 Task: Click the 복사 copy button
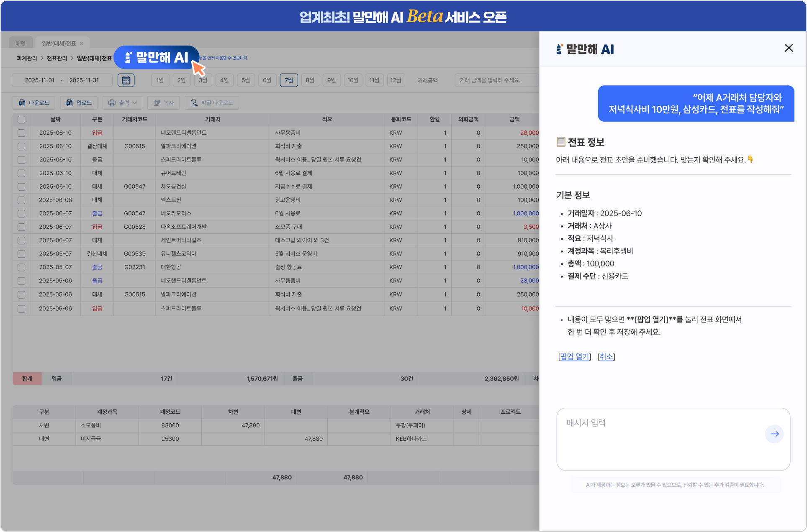pyautogui.click(x=164, y=102)
